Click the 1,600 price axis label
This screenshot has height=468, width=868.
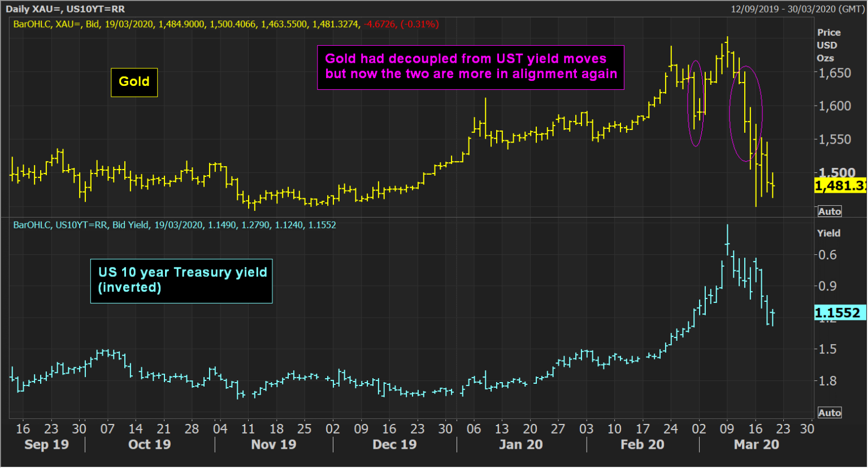pos(835,106)
